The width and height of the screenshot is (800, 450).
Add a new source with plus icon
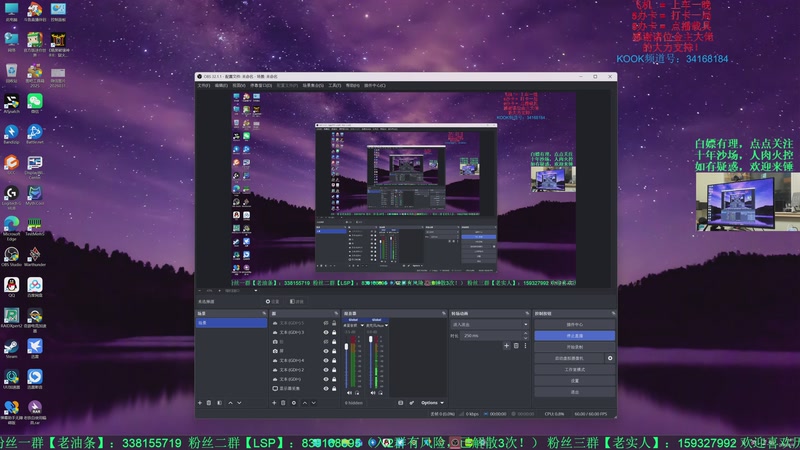coord(274,403)
